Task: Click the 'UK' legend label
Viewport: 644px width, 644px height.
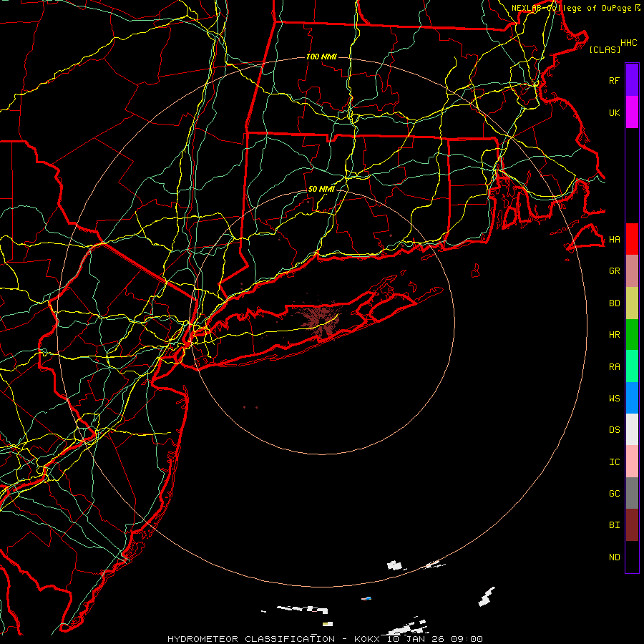Action: coord(615,112)
